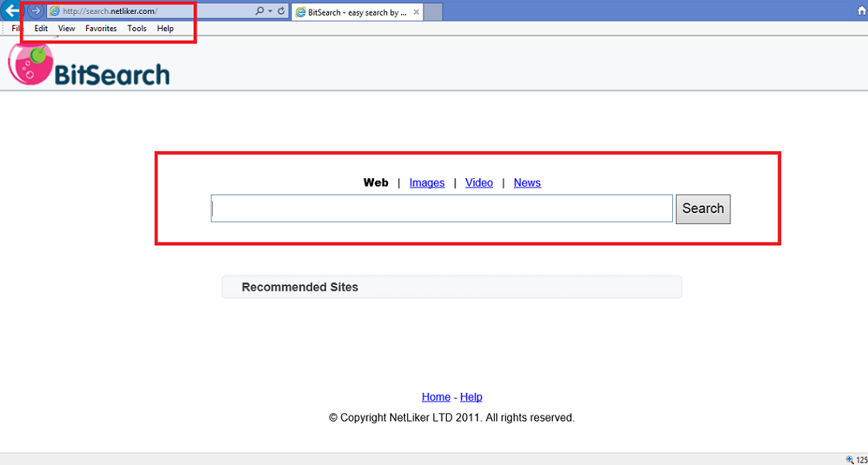Open the address bar dropdown arrow
Viewport: 868px width, 465px height.
270,11
